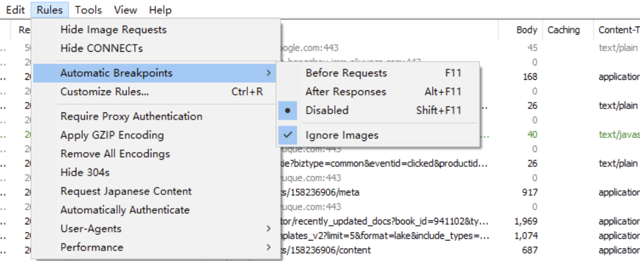Screen dimensions: 644x261
Task: Select After Responses breakpoint option
Action: (x=346, y=92)
